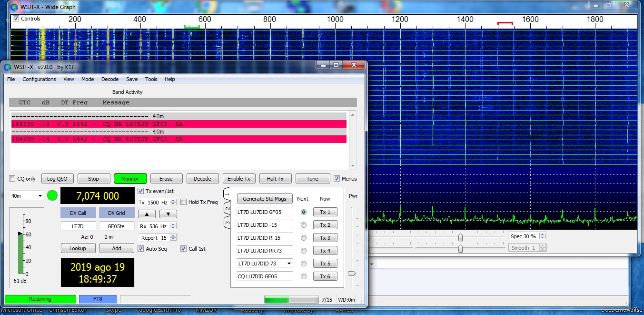Adjust the Report -15 spinner arrows

[x=173, y=238]
